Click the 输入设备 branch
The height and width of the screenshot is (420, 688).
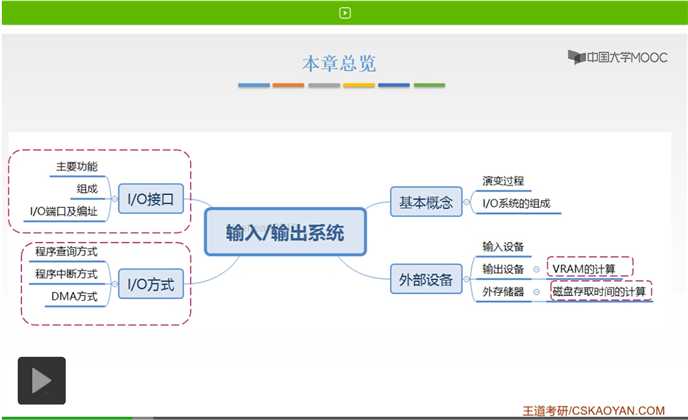[503, 246]
